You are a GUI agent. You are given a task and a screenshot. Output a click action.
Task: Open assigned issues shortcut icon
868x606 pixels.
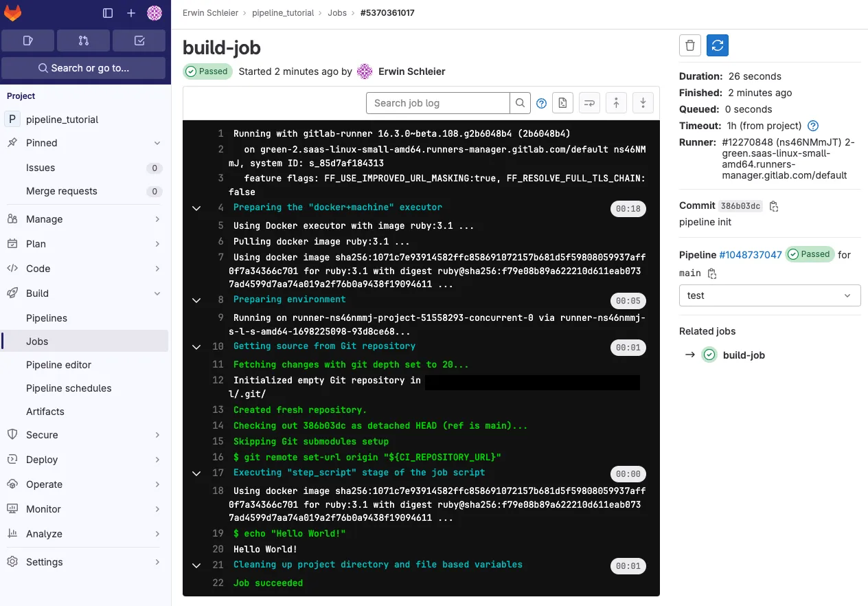(28, 41)
